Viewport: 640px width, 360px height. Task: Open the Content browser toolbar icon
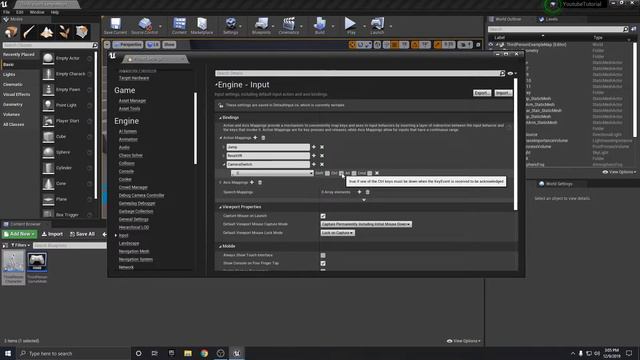tap(179, 26)
